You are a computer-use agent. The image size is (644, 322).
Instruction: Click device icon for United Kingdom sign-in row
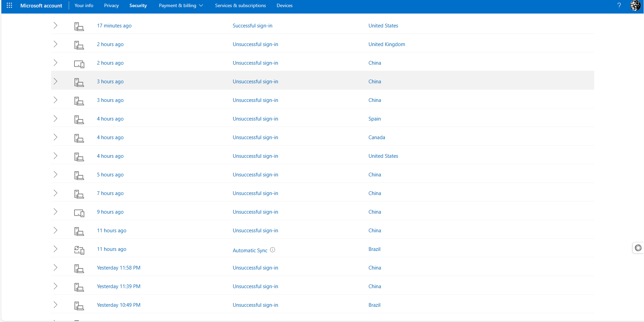tap(79, 45)
